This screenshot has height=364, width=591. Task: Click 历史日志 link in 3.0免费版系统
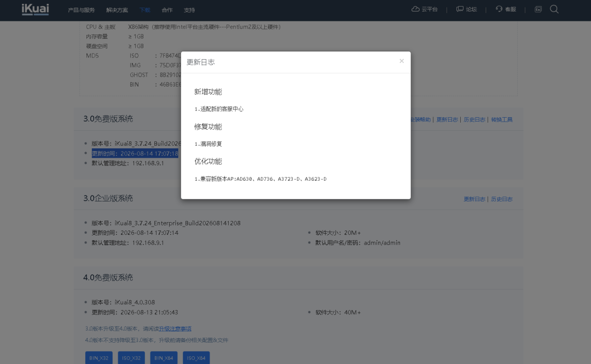pyautogui.click(x=474, y=119)
